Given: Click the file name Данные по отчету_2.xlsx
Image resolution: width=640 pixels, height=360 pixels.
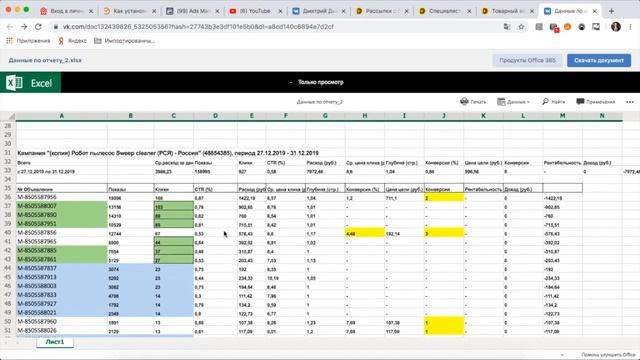Looking at the screenshot, I should point(45,60).
